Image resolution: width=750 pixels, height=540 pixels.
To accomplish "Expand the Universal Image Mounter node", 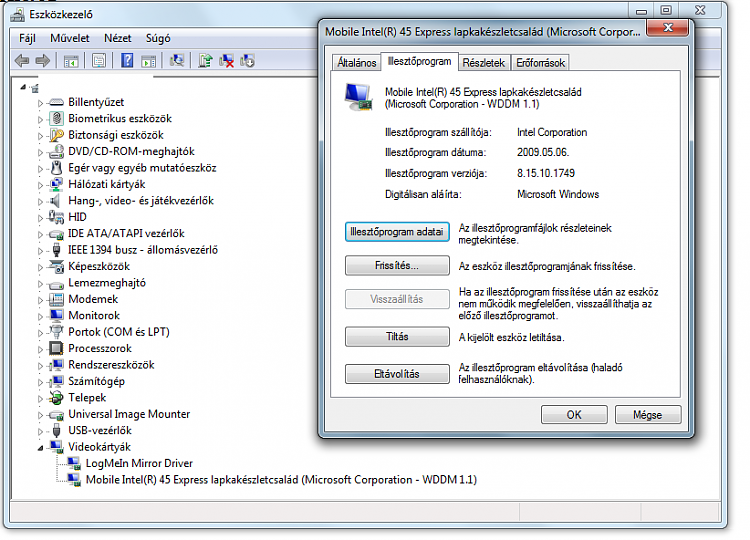I will (41, 415).
